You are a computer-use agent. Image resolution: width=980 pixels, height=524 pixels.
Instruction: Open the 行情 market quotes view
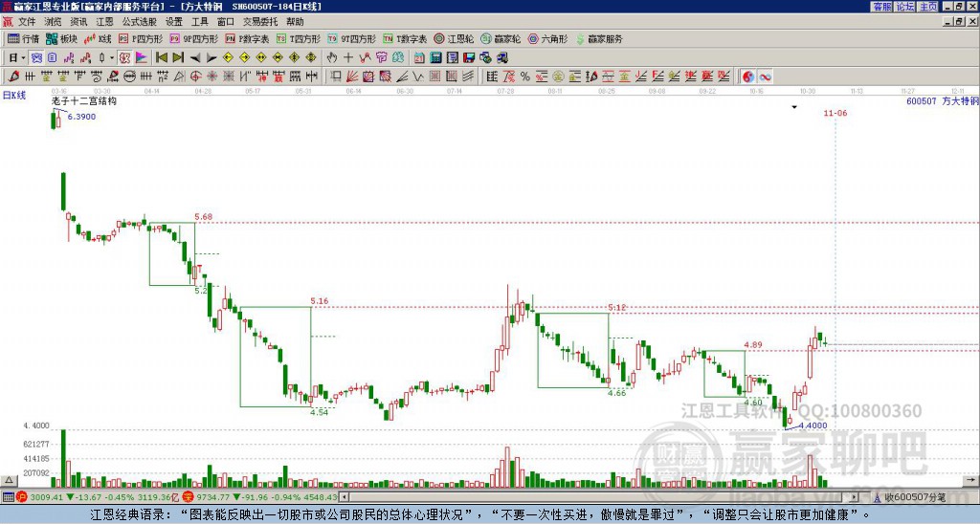[x=23, y=38]
